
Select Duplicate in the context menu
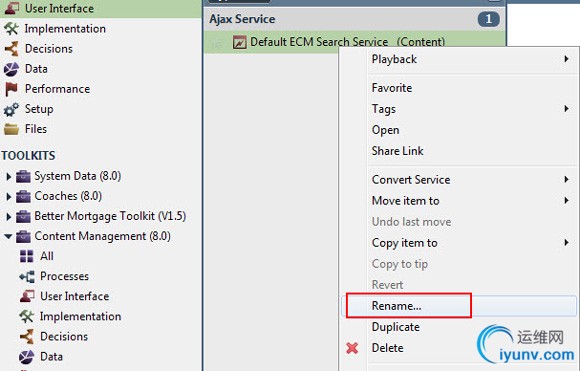(x=395, y=327)
